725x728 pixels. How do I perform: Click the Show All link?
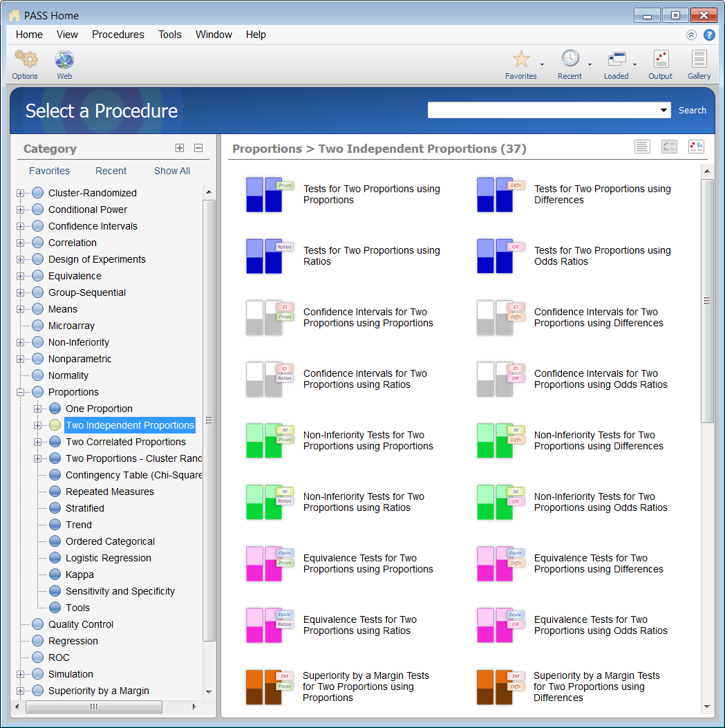[x=172, y=171]
